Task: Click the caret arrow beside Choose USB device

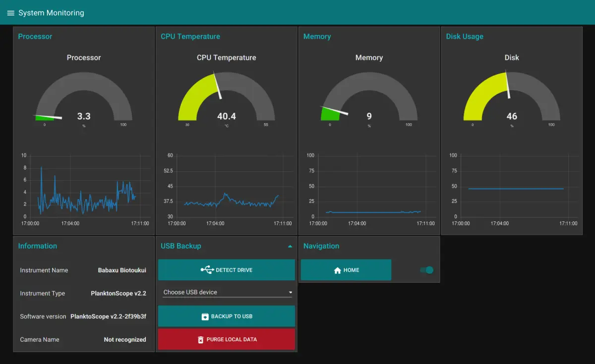Action: [290, 292]
